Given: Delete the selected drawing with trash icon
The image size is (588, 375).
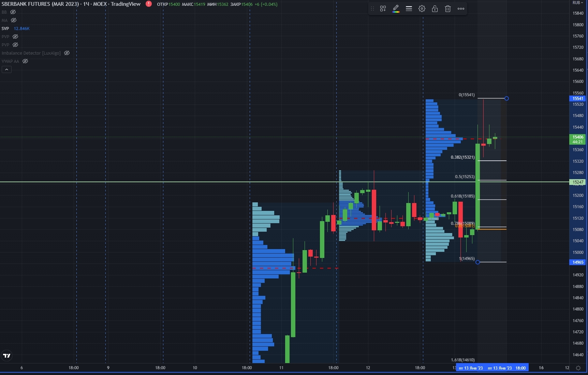Looking at the screenshot, I should pyautogui.click(x=448, y=9).
